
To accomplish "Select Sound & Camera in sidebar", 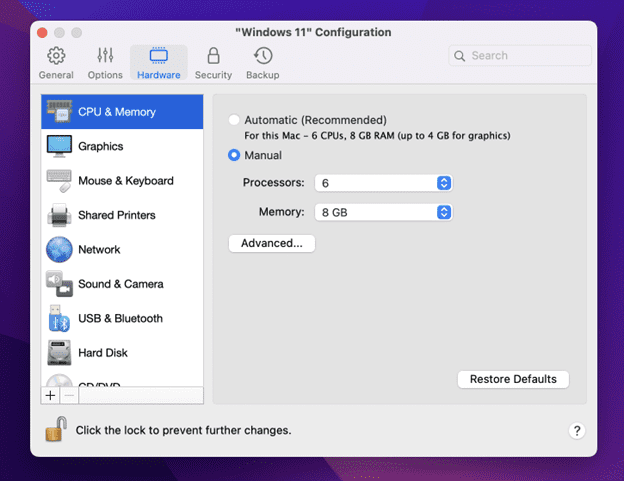I will (x=120, y=284).
